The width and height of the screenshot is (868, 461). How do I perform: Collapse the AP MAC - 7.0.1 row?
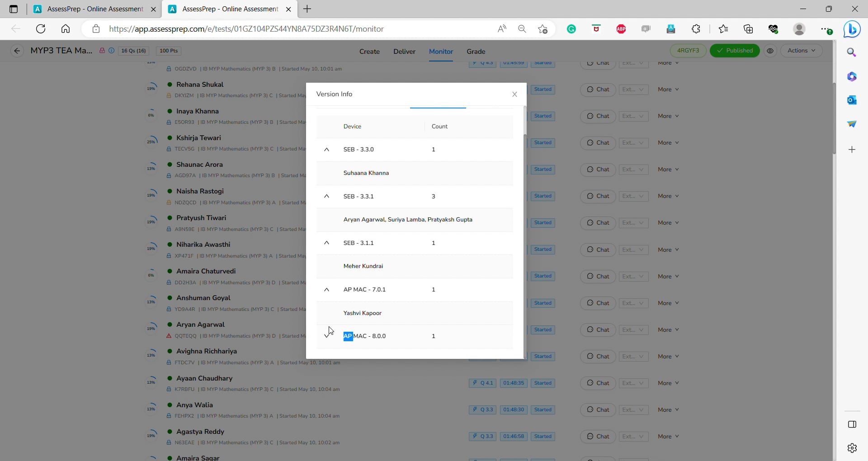point(326,290)
